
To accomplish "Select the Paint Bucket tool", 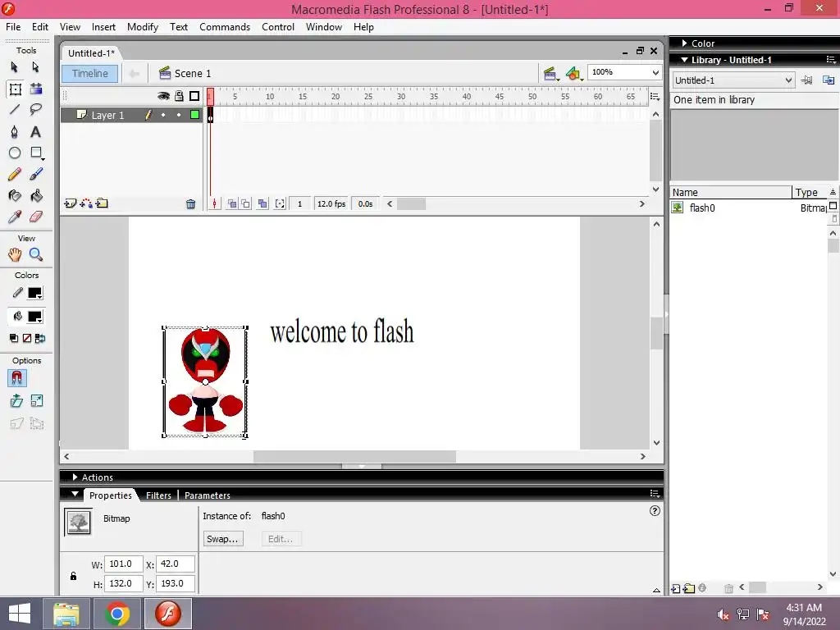I will (x=36, y=196).
